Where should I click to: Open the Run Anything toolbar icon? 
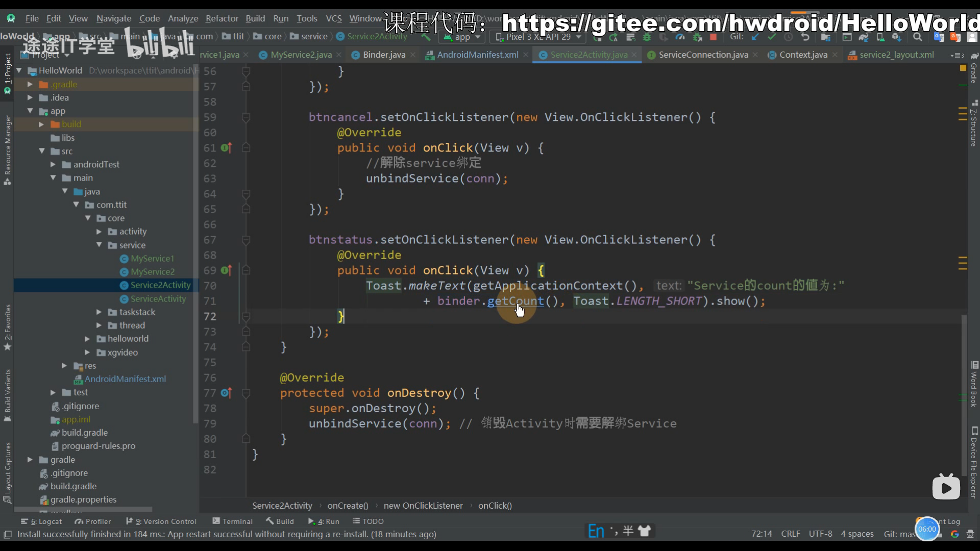click(x=847, y=37)
